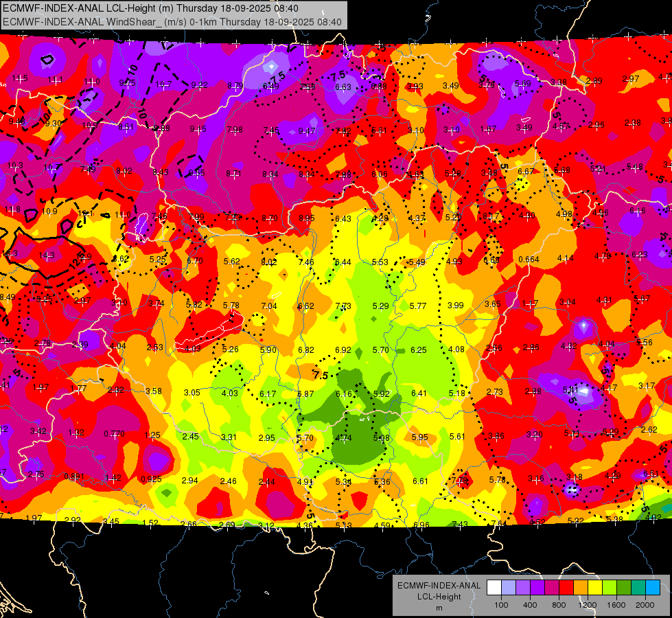Click the legend label 800
This screenshot has width=672, height=618.
click(559, 605)
